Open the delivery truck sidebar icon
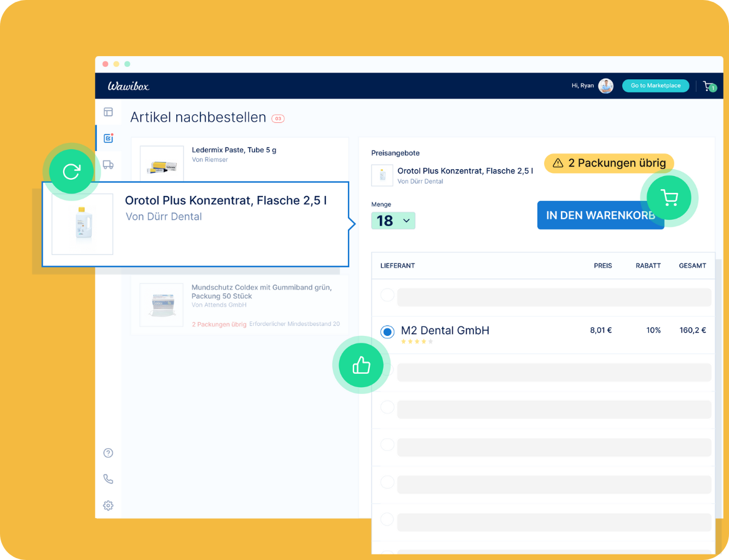 pos(108,165)
